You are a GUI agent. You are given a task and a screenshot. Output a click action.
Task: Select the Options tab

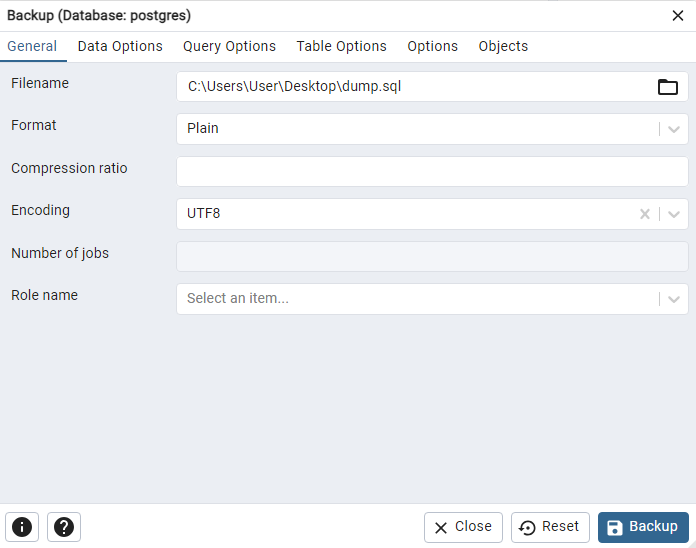pos(432,46)
